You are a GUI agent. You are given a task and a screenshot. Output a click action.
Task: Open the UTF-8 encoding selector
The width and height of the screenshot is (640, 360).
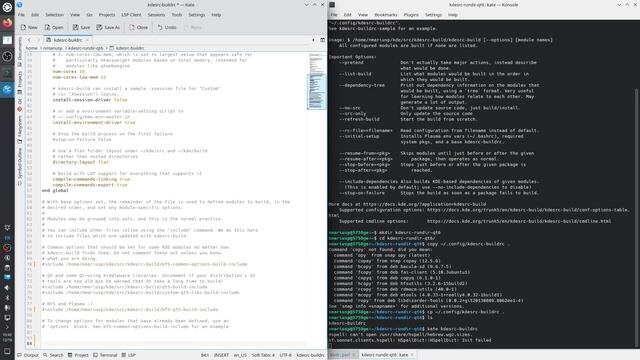(x=285, y=355)
